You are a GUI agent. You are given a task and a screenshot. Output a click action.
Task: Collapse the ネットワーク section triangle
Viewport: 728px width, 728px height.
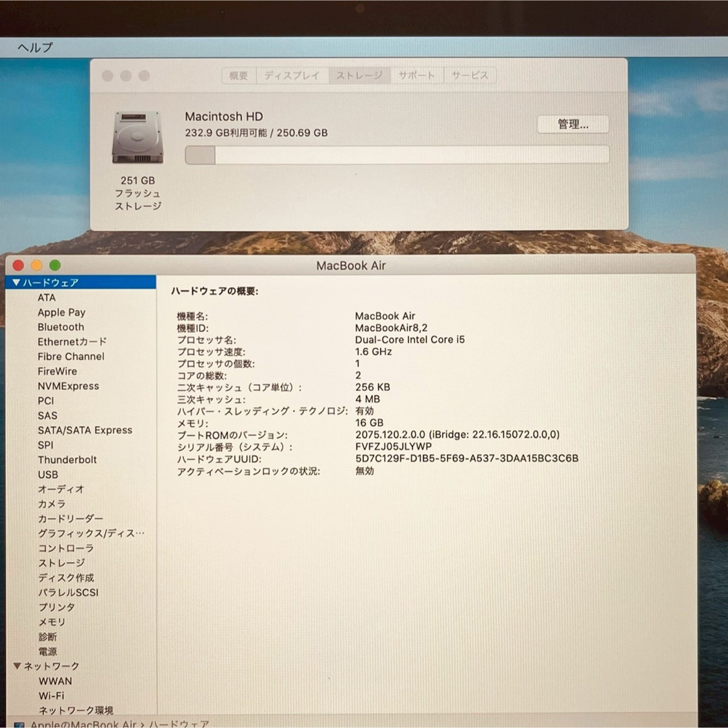[17, 666]
